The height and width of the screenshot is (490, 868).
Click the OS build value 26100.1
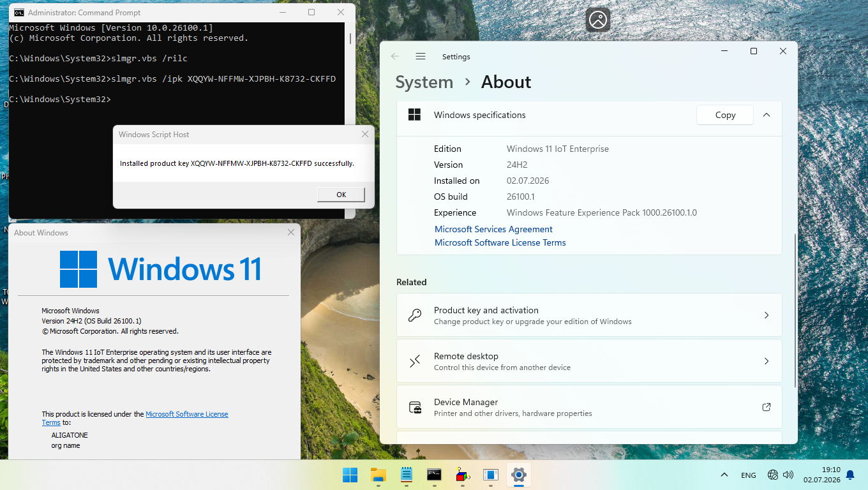pos(521,197)
